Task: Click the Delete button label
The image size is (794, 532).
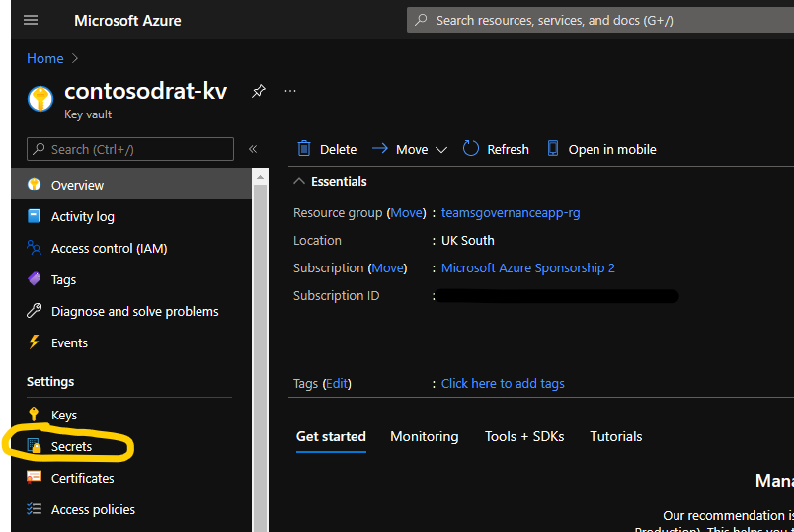Action: pos(339,149)
